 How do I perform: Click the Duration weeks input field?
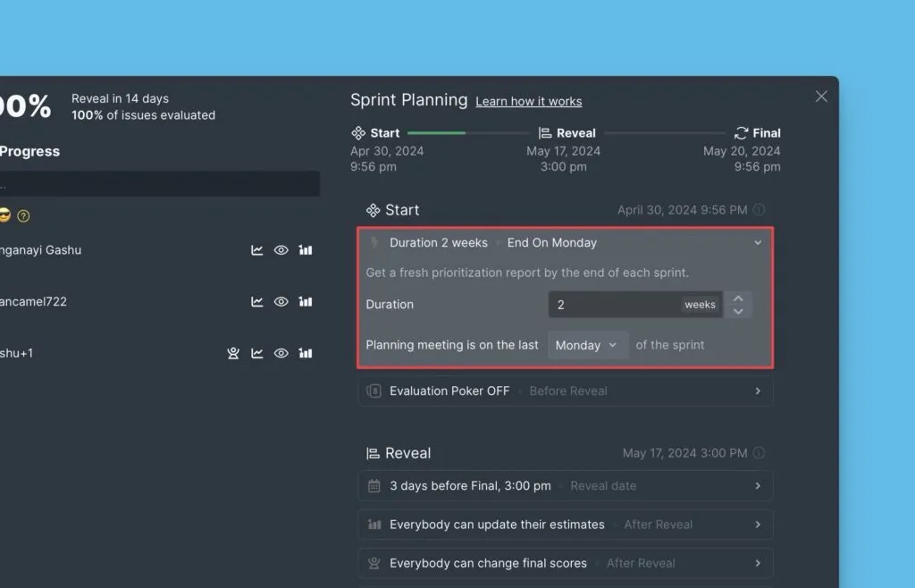[614, 305]
